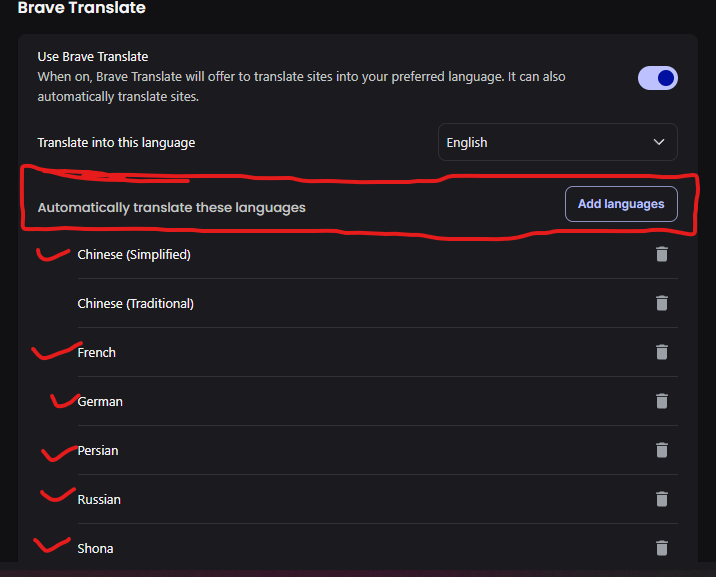This screenshot has height=577, width=716.
Task: Click the English dropdown chevron arrow
Action: [x=658, y=142]
